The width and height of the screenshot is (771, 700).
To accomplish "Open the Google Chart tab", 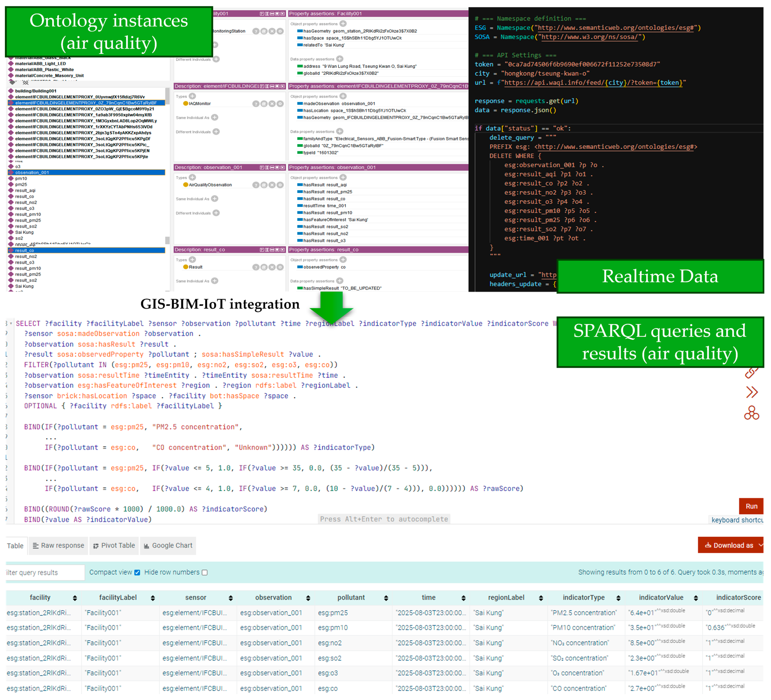I will [x=168, y=546].
